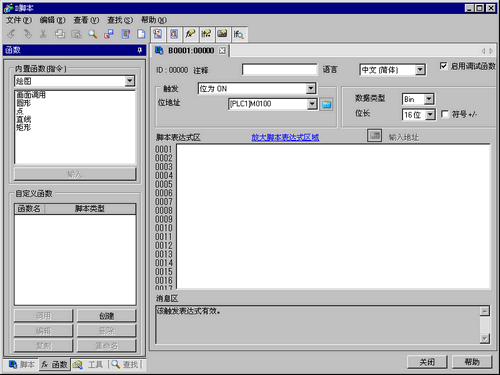Click the 'if' with magnifier toolbar icon
This screenshot has width=500, height=375.
[239, 34]
